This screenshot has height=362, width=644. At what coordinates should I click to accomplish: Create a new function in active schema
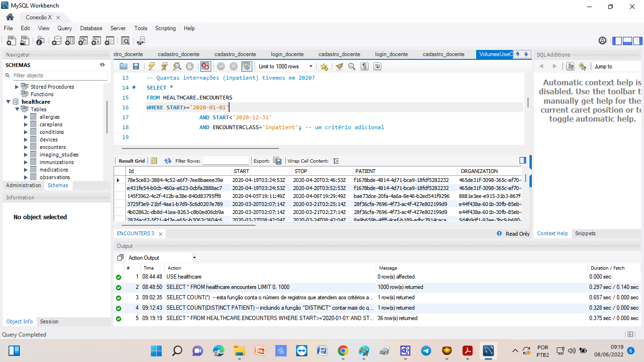click(x=110, y=41)
